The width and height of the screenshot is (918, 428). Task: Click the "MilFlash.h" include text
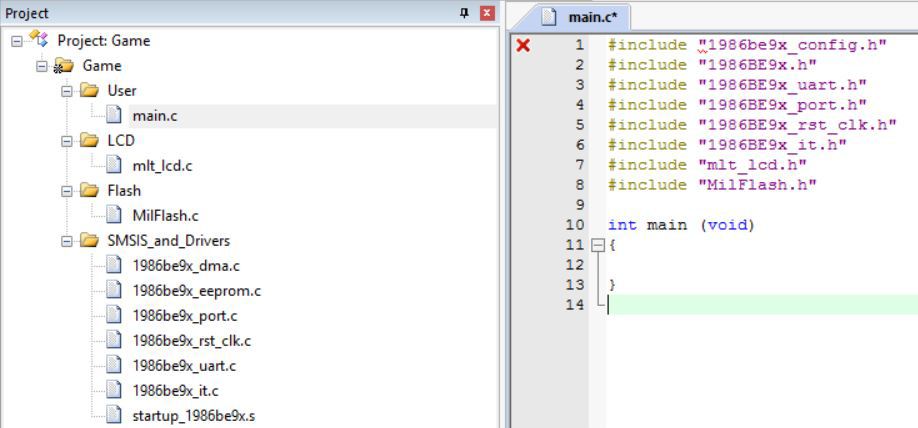tap(758, 184)
